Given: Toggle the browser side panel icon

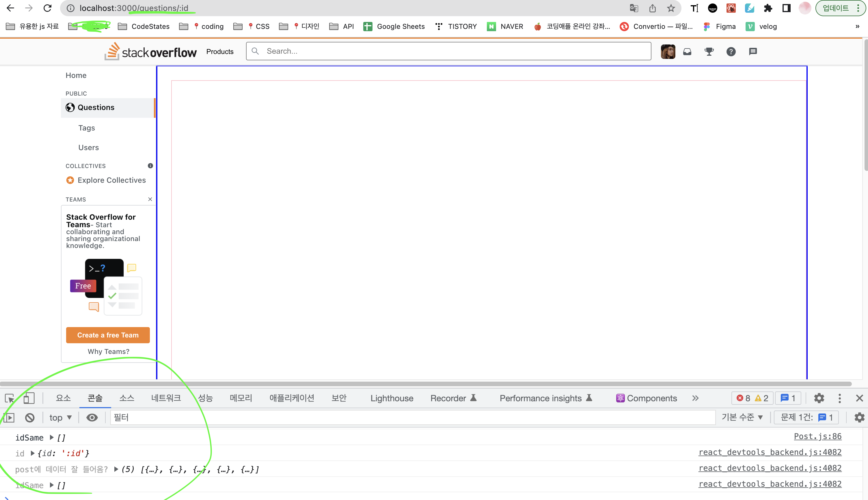Looking at the screenshot, I should point(786,8).
